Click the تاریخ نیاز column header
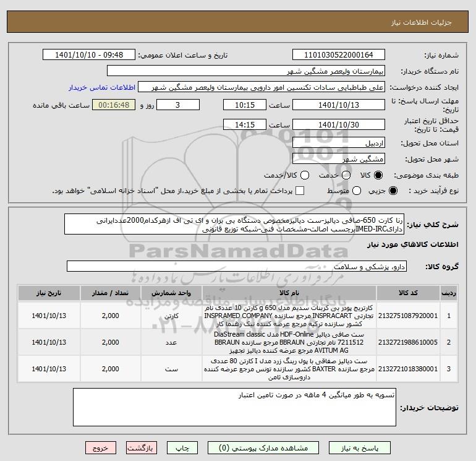The height and width of the screenshot is (461, 476). point(49,293)
